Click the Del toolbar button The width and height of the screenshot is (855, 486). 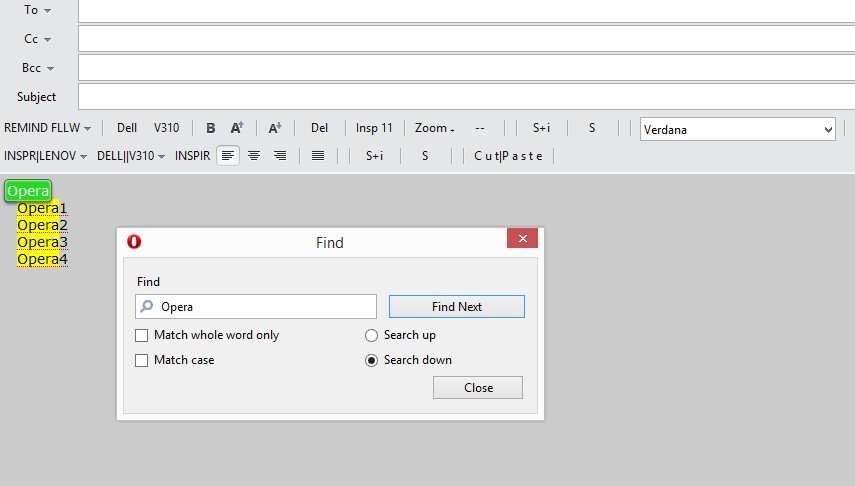click(x=320, y=128)
